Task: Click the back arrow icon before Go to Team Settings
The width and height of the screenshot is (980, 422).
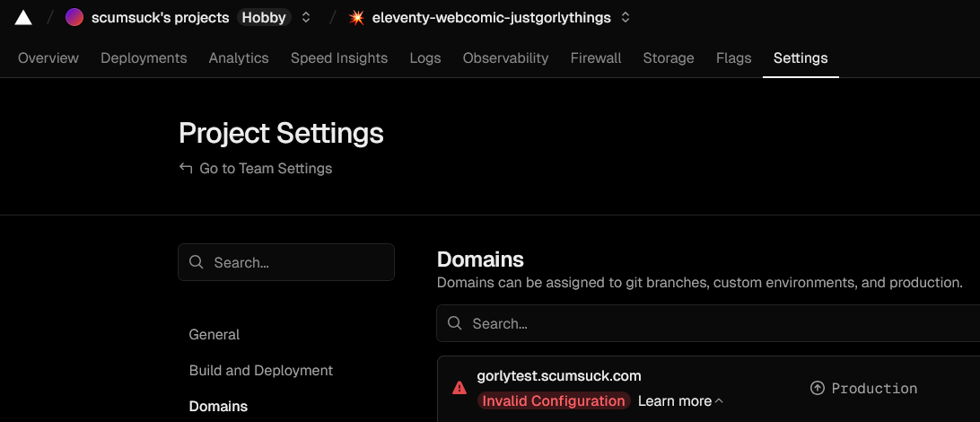Action: click(186, 168)
